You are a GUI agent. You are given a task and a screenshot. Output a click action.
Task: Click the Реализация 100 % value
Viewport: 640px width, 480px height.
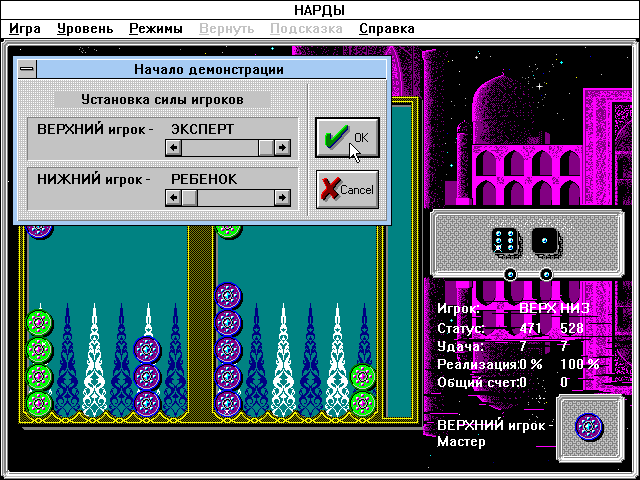tap(580, 364)
